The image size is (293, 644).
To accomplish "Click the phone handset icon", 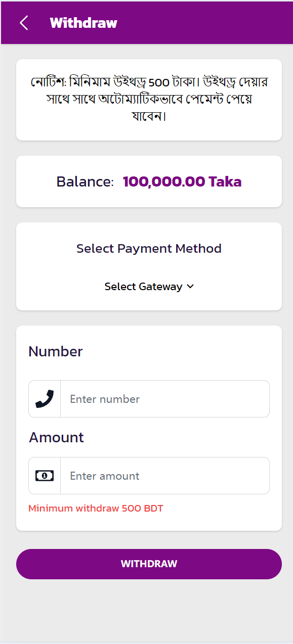I will click(x=45, y=399).
